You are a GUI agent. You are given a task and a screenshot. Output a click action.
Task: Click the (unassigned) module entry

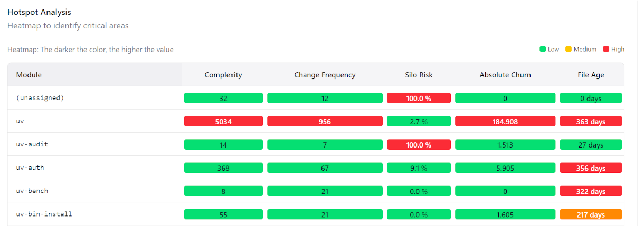click(40, 98)
